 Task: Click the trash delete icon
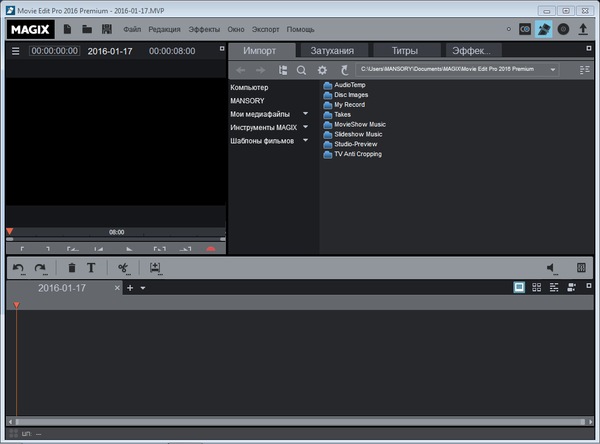click(71, 268)
